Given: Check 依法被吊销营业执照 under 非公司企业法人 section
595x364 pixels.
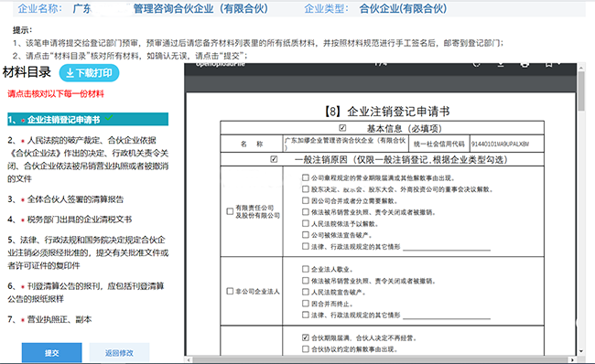Looking at the screenshot, I should [x=306, y=280].
